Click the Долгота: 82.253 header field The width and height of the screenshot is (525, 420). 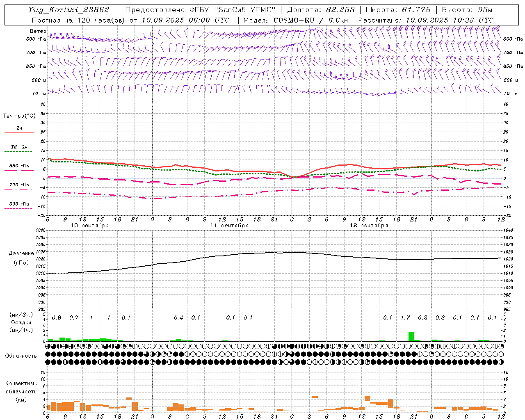(321, 10)
